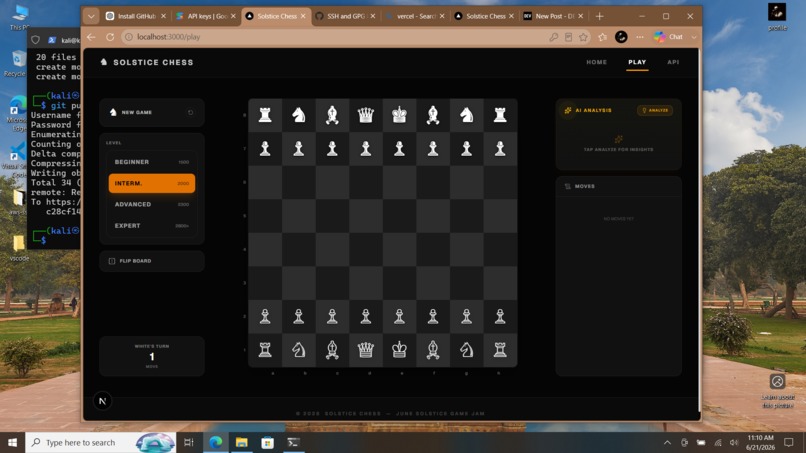Open the terminal app from taskbar
Screen dimensions: 806x453
pyautogui.click(x=294, y=442)
